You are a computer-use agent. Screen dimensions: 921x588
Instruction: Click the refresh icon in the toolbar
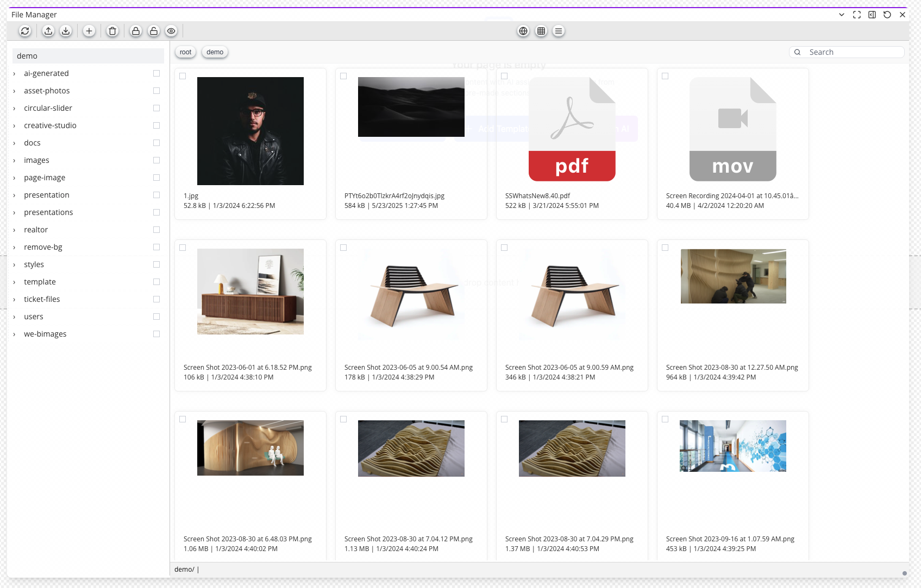[25, 31]
